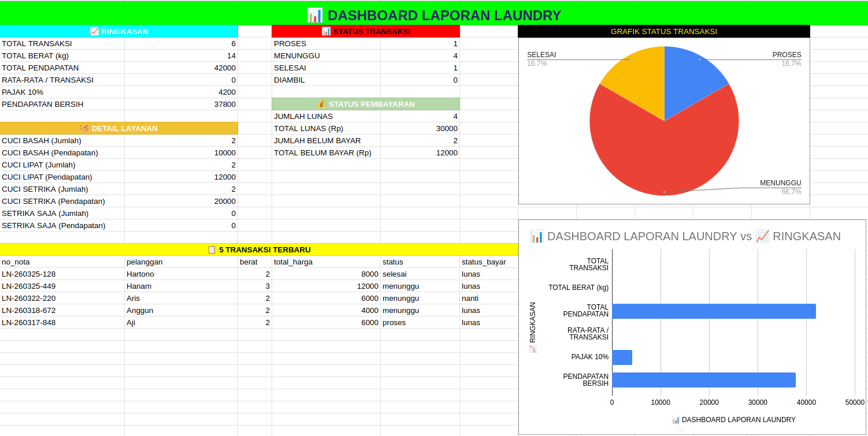Image resolution: width=868 pixels, height=436 pixels.
Task: Click the rotated chart emoji on the bar chart's vertical axis label
Action: 533,349
